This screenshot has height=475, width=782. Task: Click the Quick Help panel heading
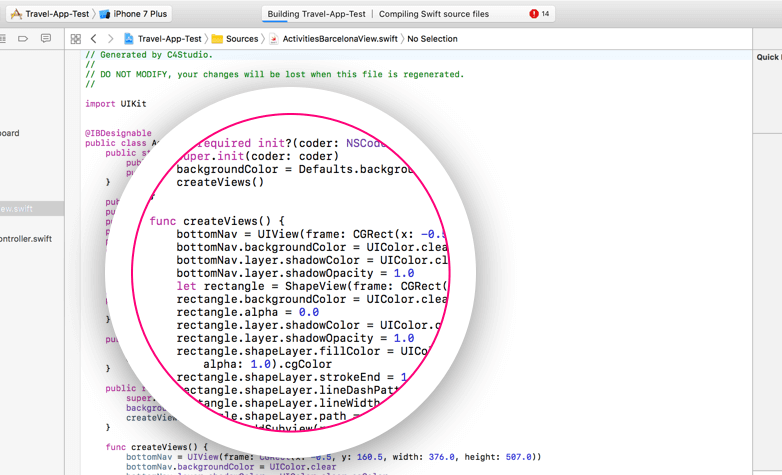coord(769,57)
